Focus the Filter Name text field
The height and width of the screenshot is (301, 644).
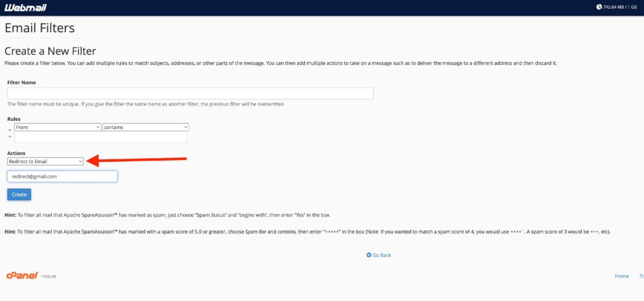pos(190,93)
